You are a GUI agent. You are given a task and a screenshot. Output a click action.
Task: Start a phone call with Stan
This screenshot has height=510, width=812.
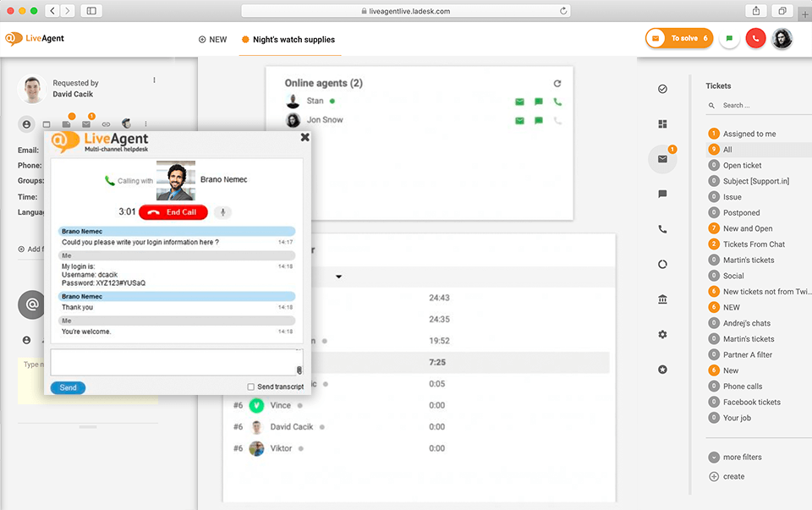coord(557,101)
